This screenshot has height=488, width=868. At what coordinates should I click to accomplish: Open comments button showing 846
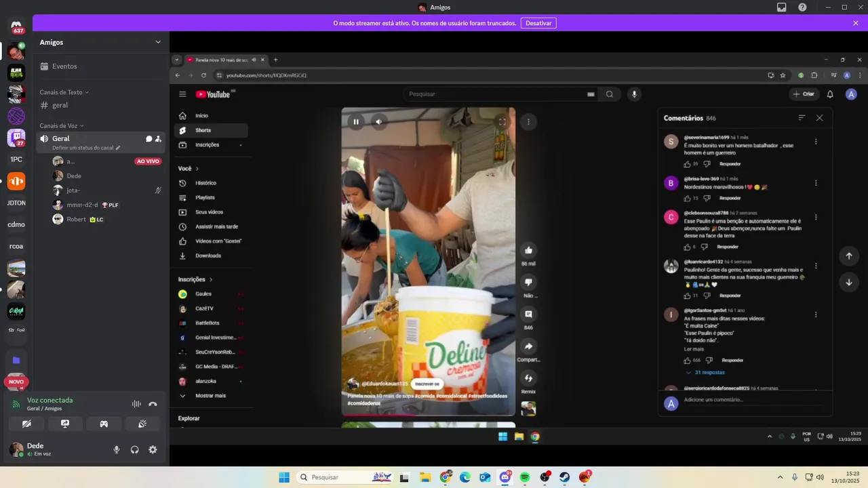[528, 314]
